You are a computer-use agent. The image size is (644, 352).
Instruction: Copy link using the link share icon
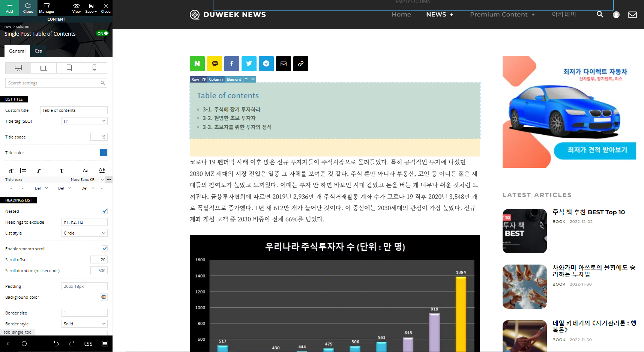coord(301,64)
